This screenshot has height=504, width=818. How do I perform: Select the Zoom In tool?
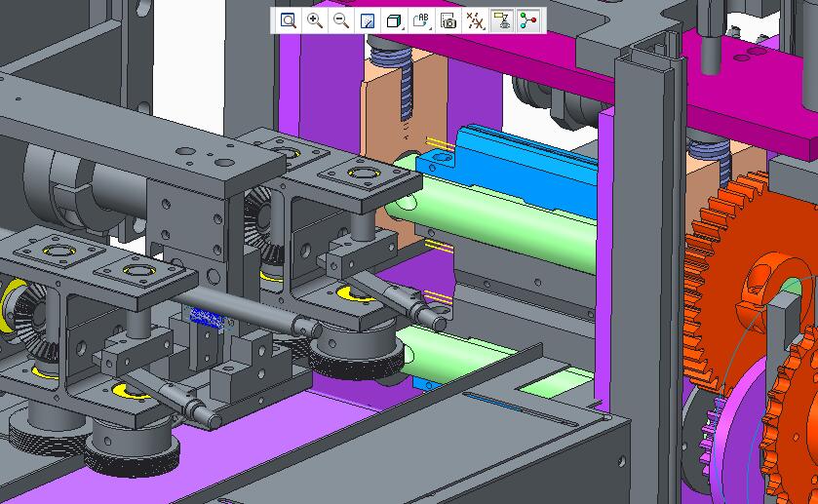pyautogui.click(x=315, y=20)
